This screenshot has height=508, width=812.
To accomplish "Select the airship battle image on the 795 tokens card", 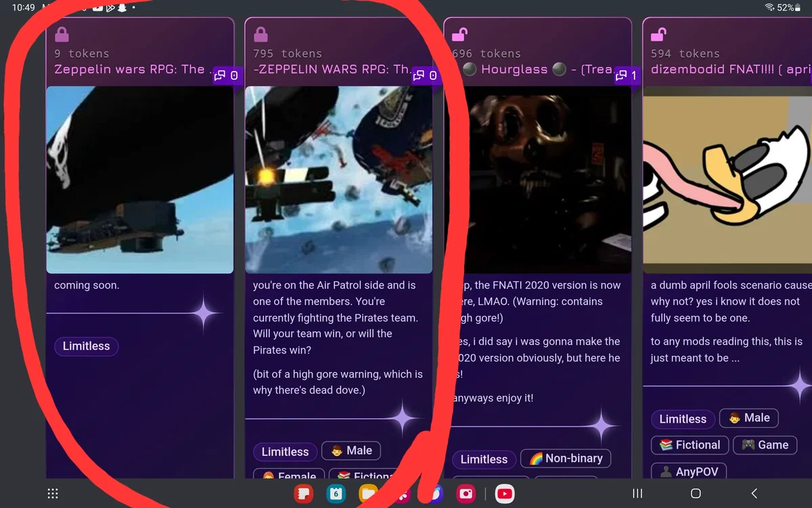I will pyautogui.click(x=338, y=180).
